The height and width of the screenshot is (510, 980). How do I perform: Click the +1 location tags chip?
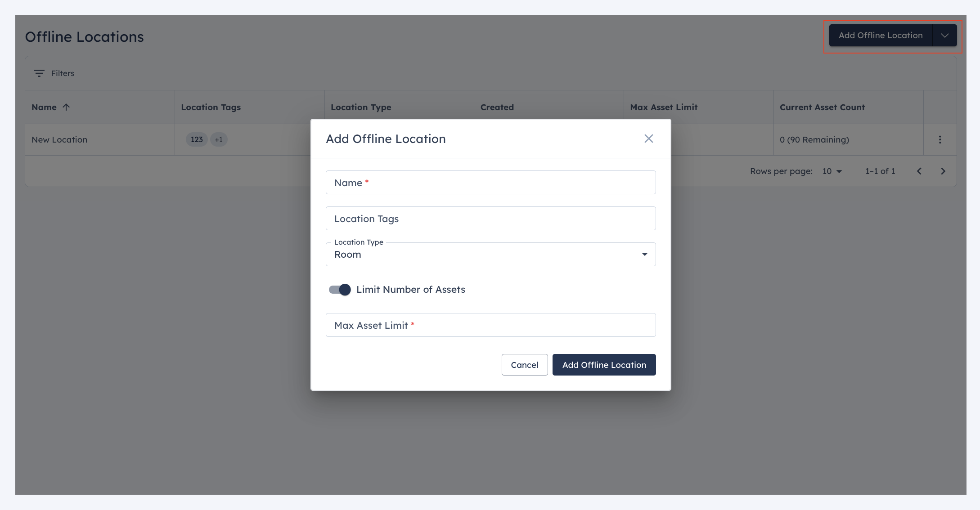click(219, 139)
